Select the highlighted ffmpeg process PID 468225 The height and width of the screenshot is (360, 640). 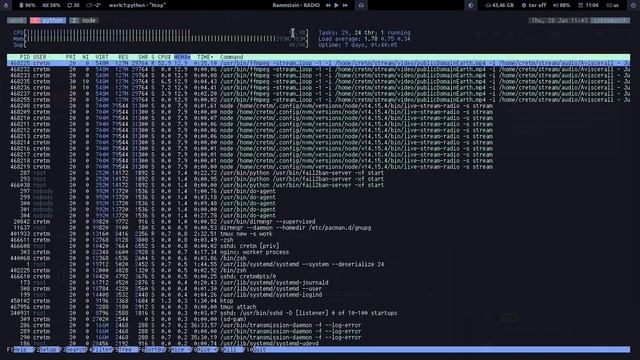(x=318, y=63)
